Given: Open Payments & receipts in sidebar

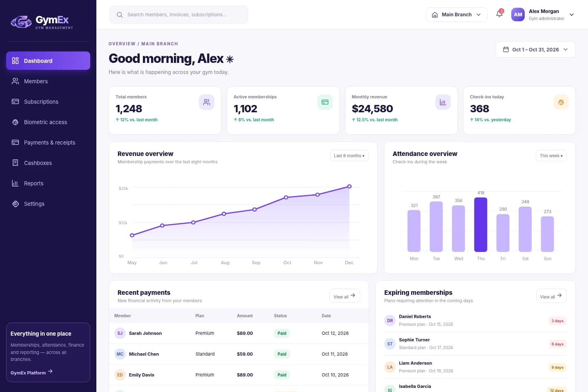Looking at the screenshot, I should pos(48,143).
